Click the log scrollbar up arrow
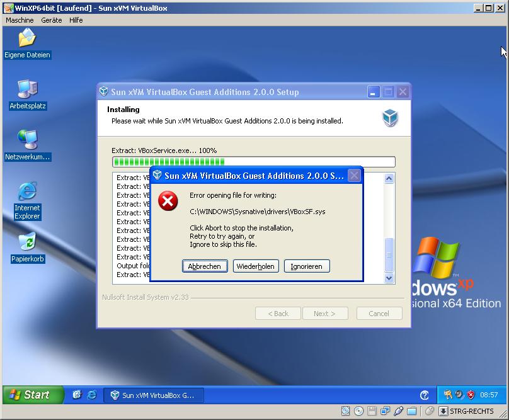This screenshot has height=420, width=509. click(389, 178)
